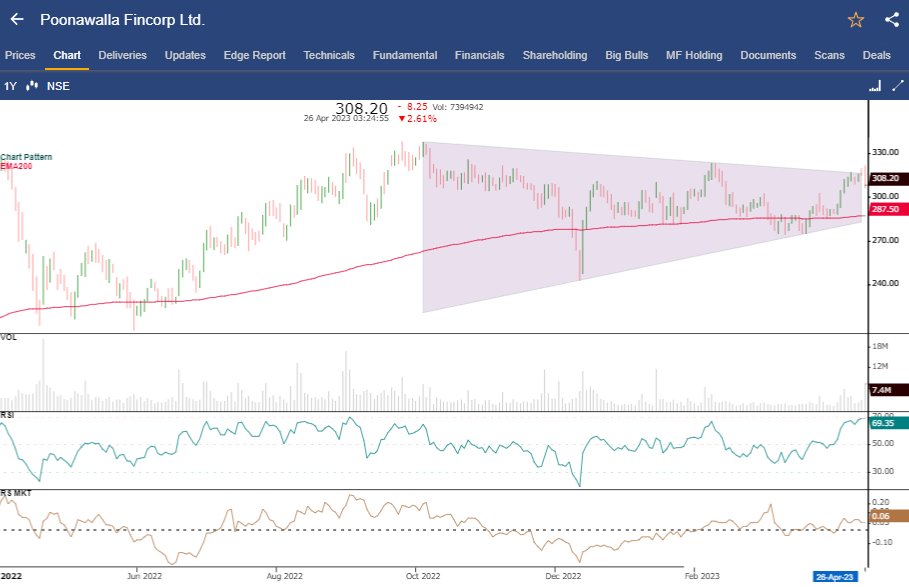Viewport: 909px width, 587px height.
Task: Click the RS MKT indicator label
Action: (x=14, y=492)
